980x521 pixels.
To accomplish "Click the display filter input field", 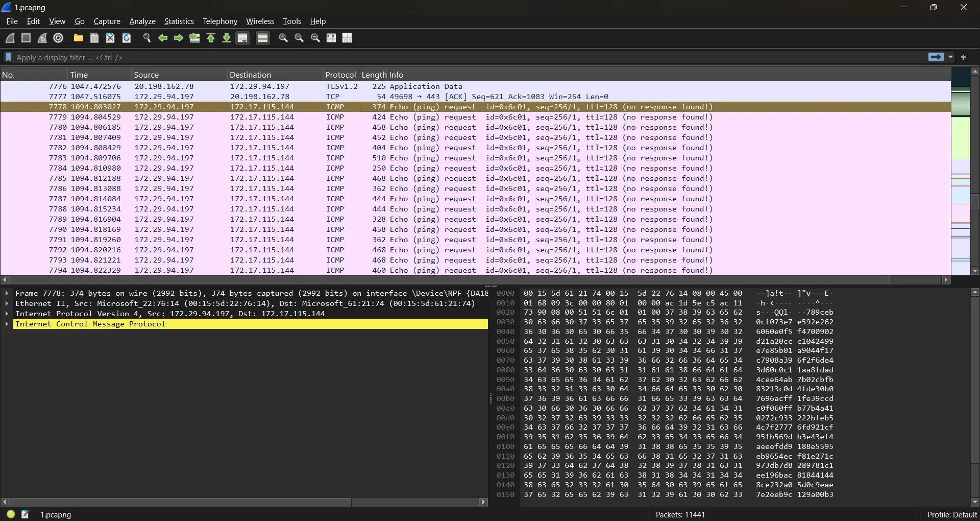I will tap(459, 57).
